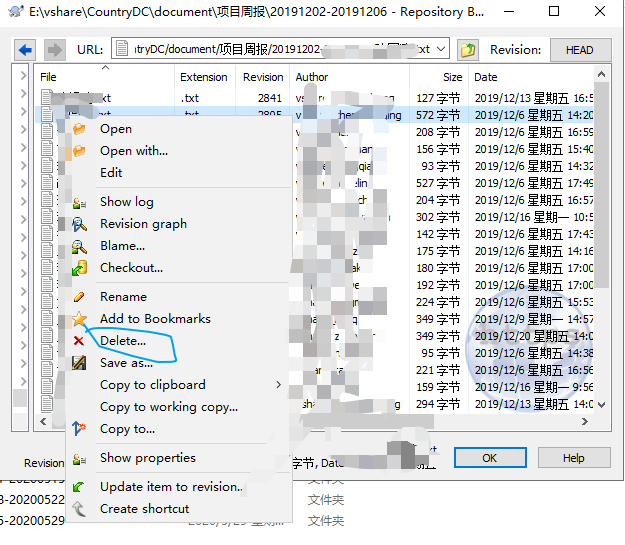Choose Open with... from context menu
Image resolution: width=625 pixels, height=545 pixels.
point(134,151)
